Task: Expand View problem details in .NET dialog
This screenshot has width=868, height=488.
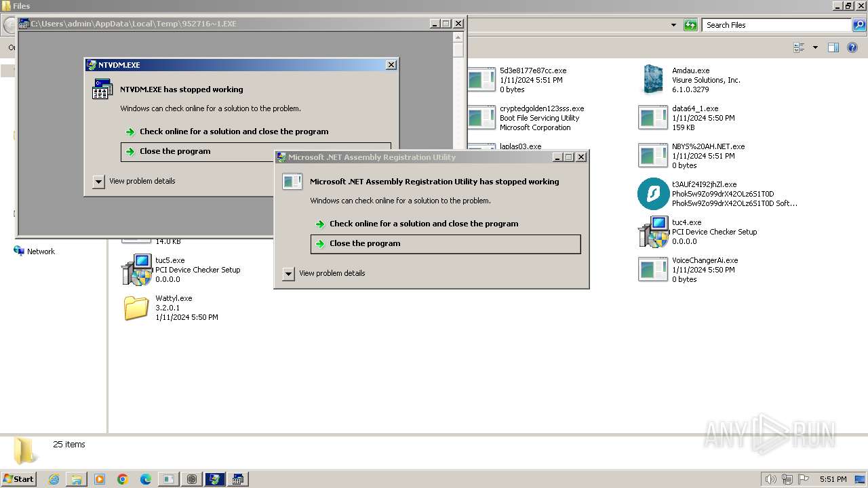Action: (x=288, y=273)
